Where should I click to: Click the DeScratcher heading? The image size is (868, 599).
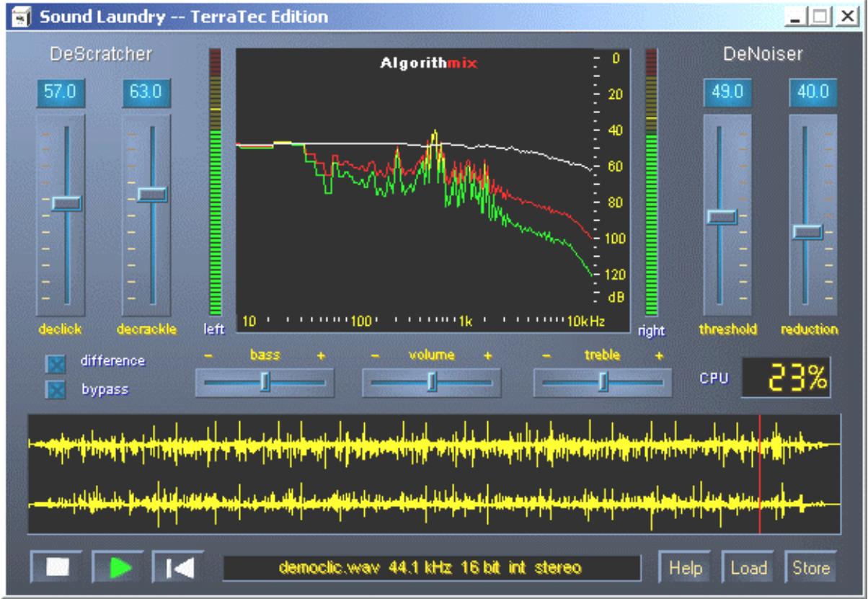tap(101, 54)
